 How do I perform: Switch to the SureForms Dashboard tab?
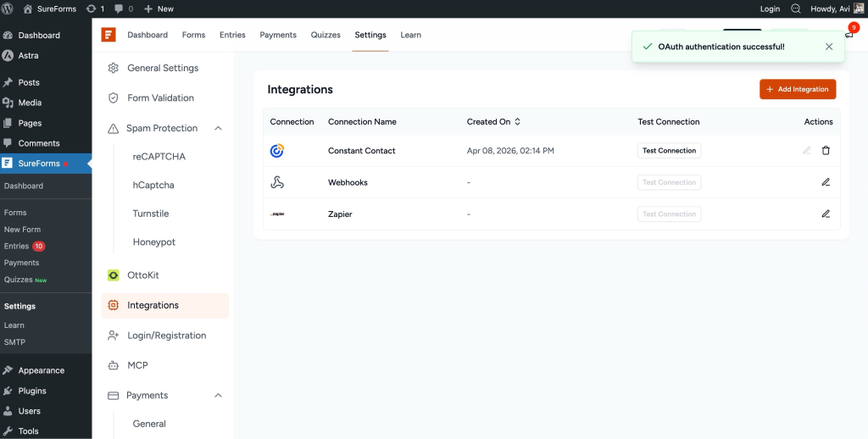(x=147, y=35)
